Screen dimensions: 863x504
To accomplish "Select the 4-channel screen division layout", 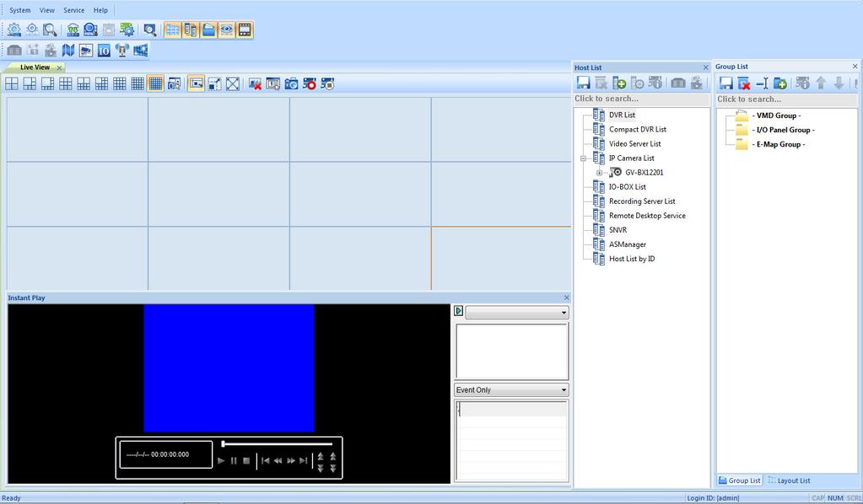I will coord(12,83).
